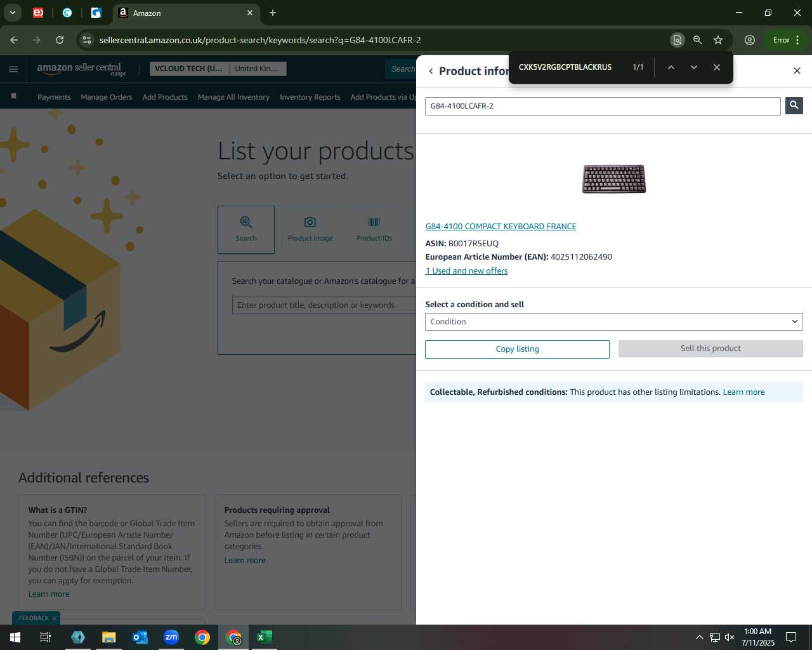Screen dimensions: 812x650
Task: Open 1 Used and new offers link
Action: pyautogui.click(x=466, y=271)
